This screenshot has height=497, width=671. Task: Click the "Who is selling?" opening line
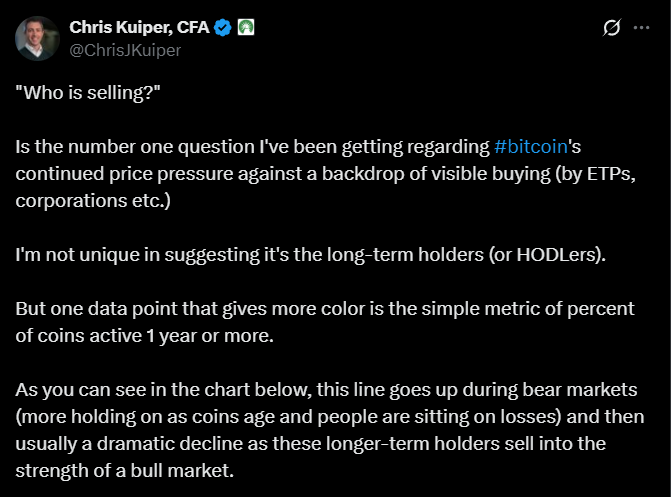point(85,95)
